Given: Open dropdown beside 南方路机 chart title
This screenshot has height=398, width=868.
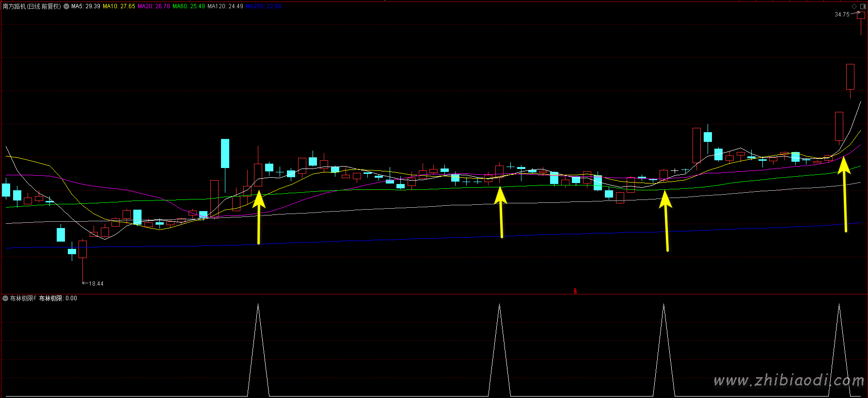Looking at the screenshot, I should pos(66,6).
